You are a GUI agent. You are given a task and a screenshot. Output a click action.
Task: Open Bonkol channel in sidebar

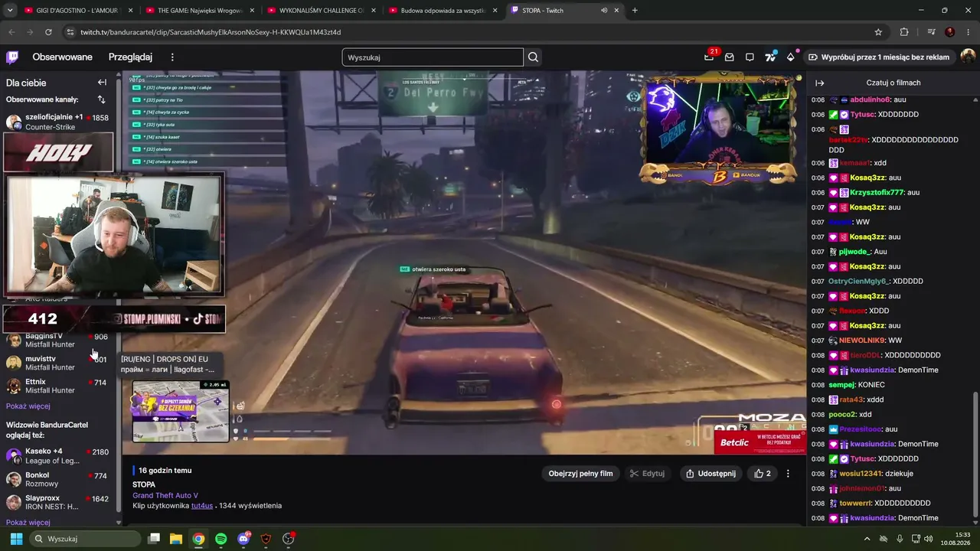[58, 480]
